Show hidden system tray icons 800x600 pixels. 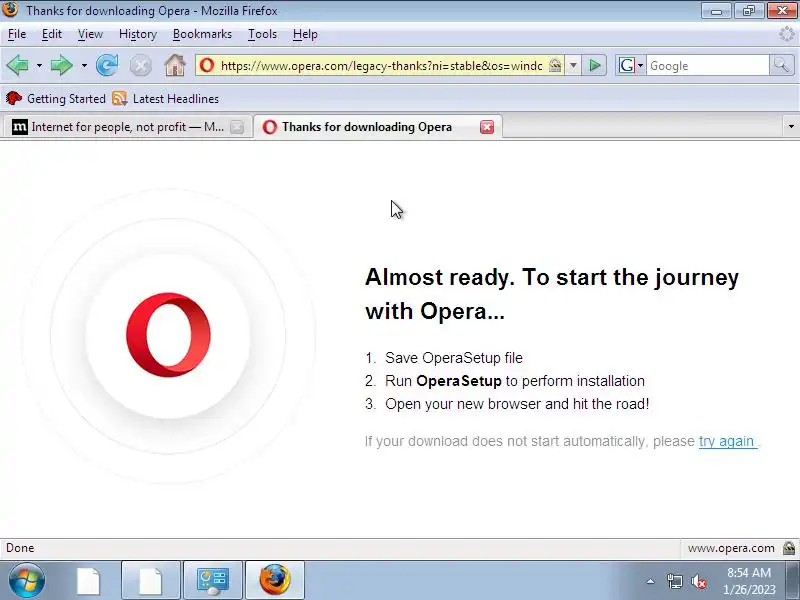(x=651, y=581)
